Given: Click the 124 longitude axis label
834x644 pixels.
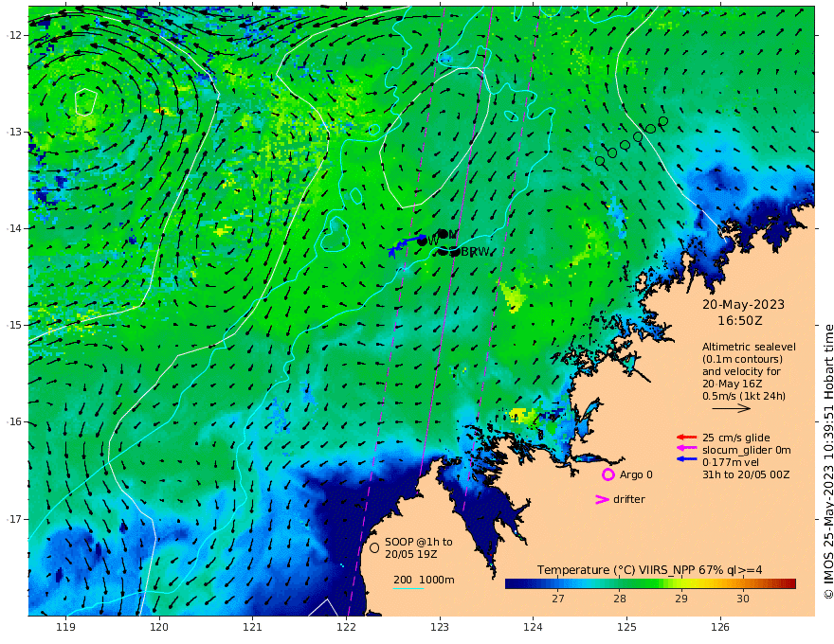Looking at the screenshot, I should pos(534,628).
